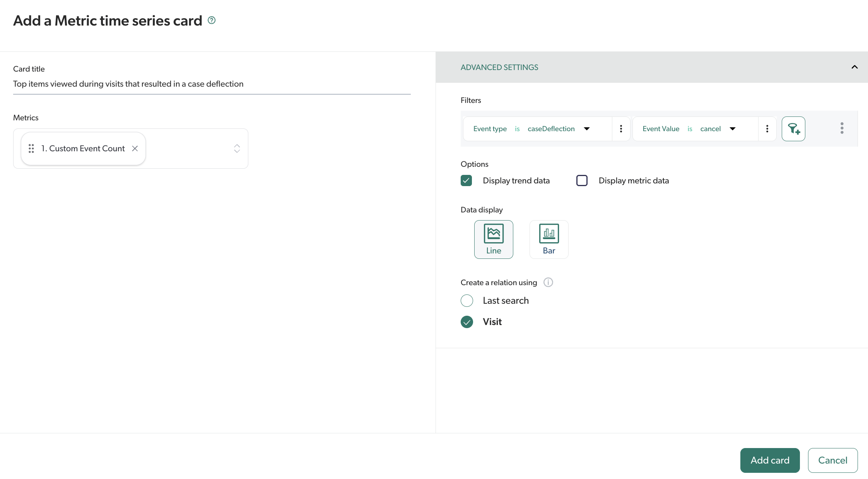Collapse the Advanced Settings section
Screen dimensions: 868x479
click(x=854, y=67)
